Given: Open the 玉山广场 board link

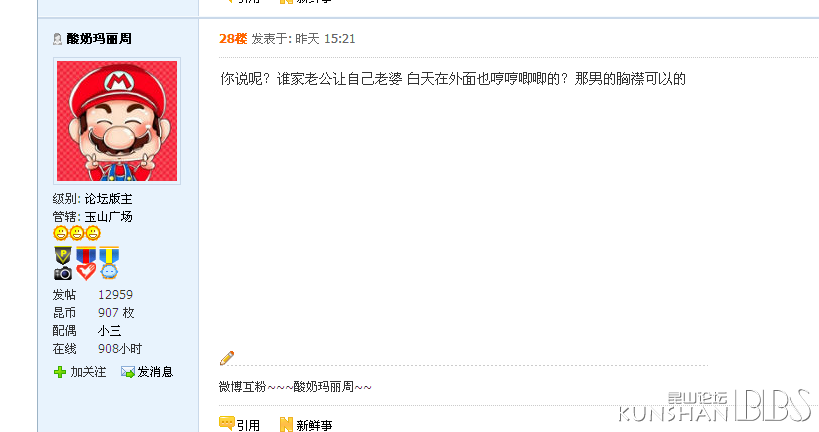Looking at the screenshot, I should (x=109, y=217).
